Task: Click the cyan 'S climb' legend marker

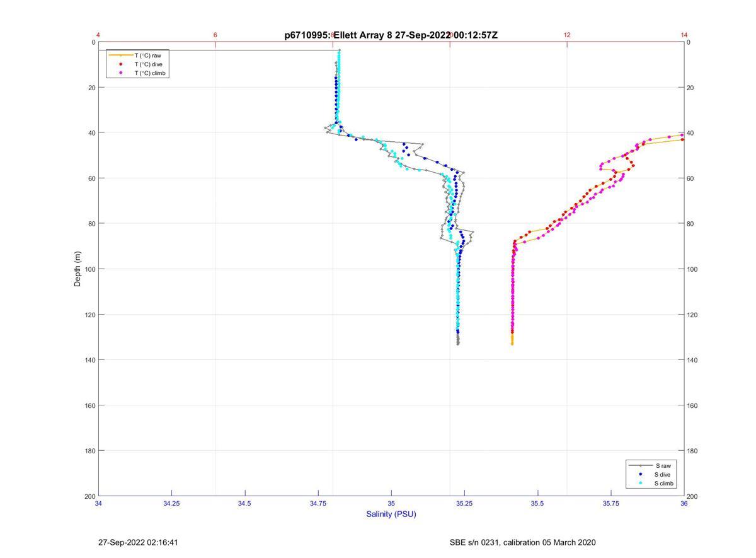Action: click(x=640, y=484)
